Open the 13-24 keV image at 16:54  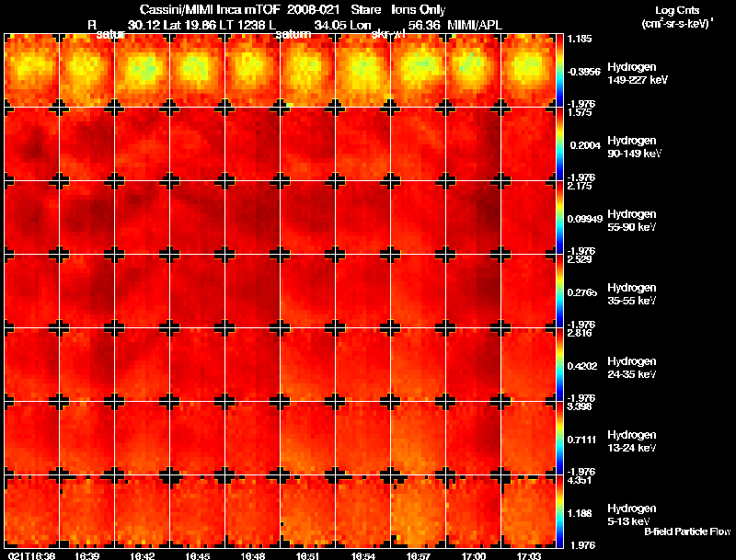362,439
